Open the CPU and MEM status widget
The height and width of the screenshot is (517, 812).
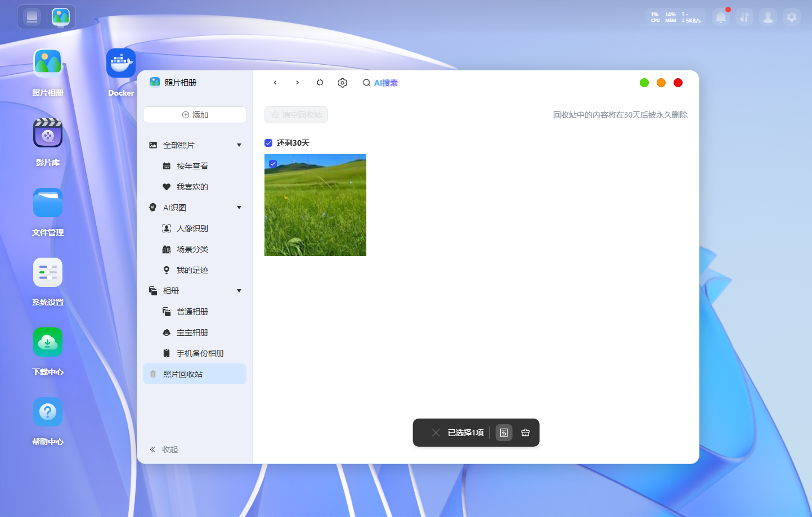pos(676,17)
